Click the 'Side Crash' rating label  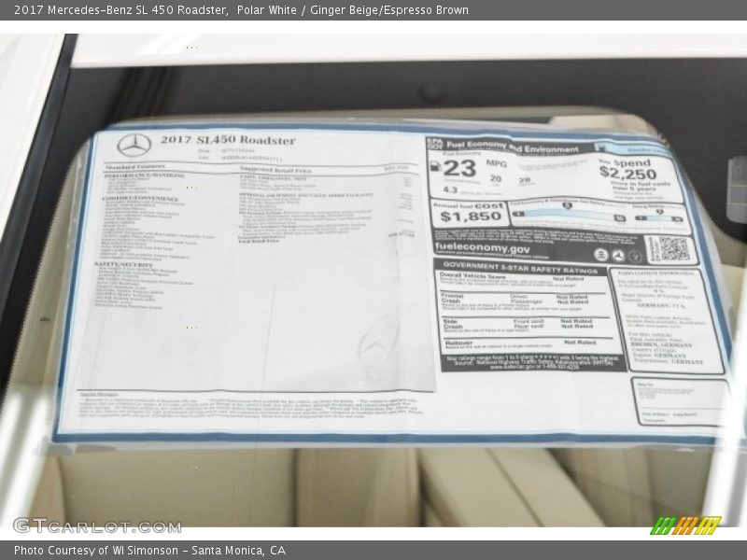pos(453,324)
